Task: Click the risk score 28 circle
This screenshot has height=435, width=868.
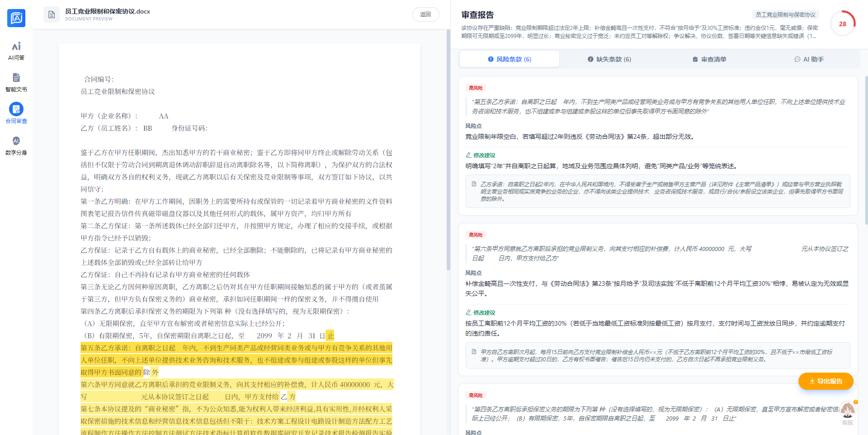Action: 842,24
